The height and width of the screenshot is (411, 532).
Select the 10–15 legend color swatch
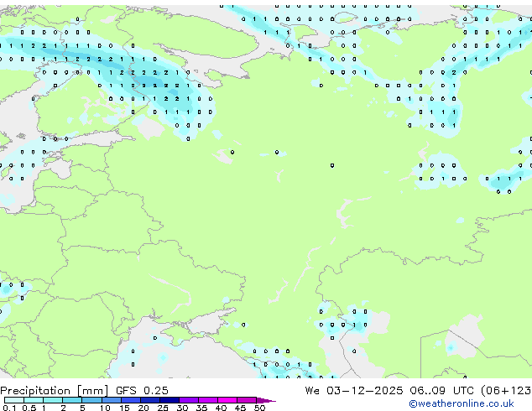point(111,400)
